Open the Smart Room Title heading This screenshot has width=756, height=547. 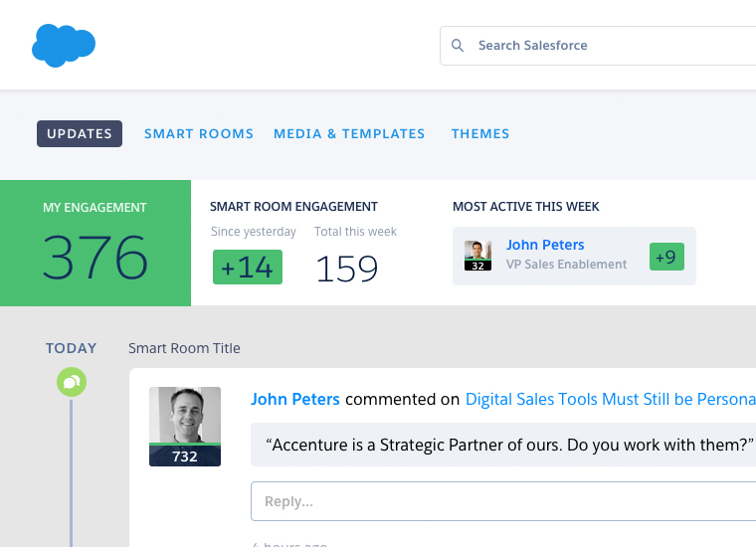pos(184,348)
